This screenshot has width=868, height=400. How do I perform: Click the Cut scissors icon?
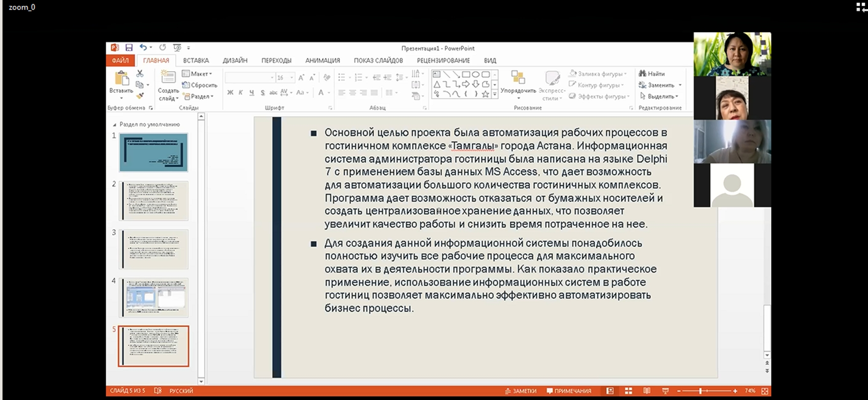tap(140, 74)
